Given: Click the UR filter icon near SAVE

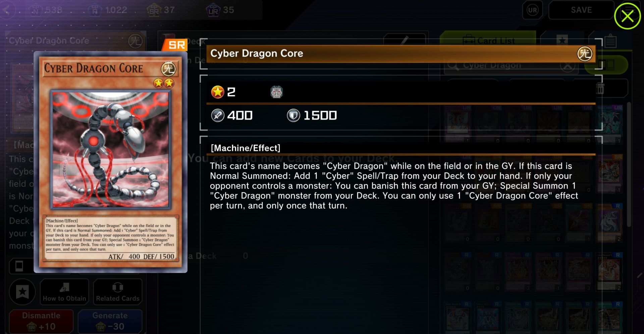Looking at the screenshot, I should pyautogui.click(x=532, y=10).
